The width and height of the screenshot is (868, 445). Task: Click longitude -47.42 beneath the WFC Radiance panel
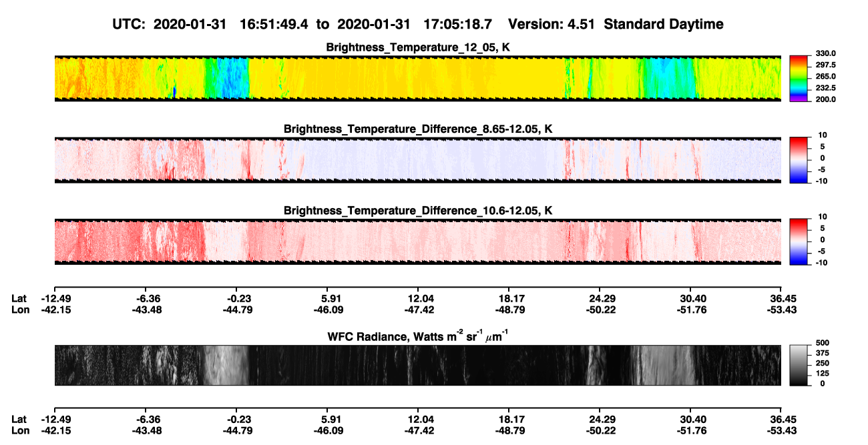[x=419, y=430]
